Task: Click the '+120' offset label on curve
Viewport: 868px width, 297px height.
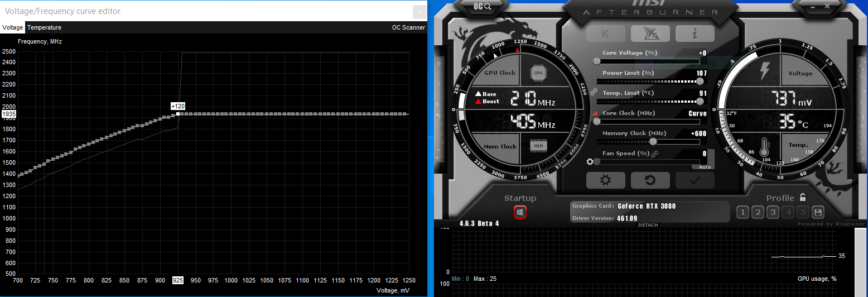Action: click(178, 106)
